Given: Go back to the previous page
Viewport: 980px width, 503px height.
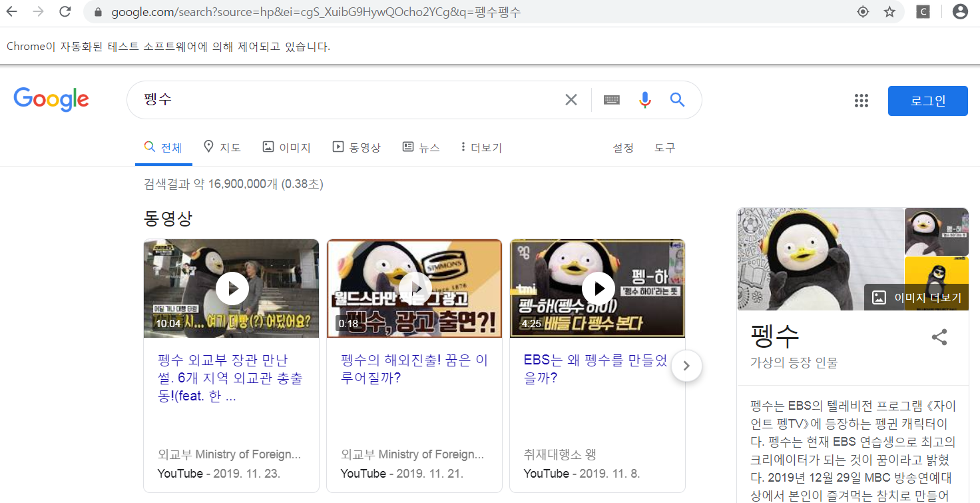Looking at the screenshot, I should [12, 11].
